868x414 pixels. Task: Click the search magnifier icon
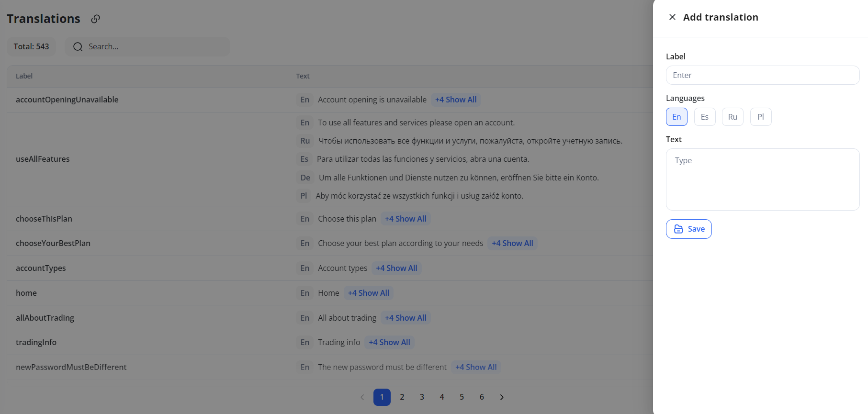pyautogui.click(x=78, y=47)
